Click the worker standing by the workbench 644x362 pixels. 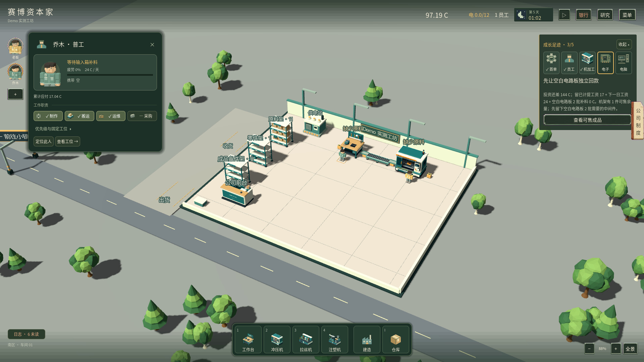342,156
